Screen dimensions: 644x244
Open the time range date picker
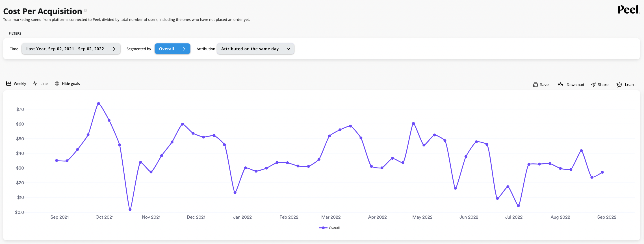tap(71, 49)
